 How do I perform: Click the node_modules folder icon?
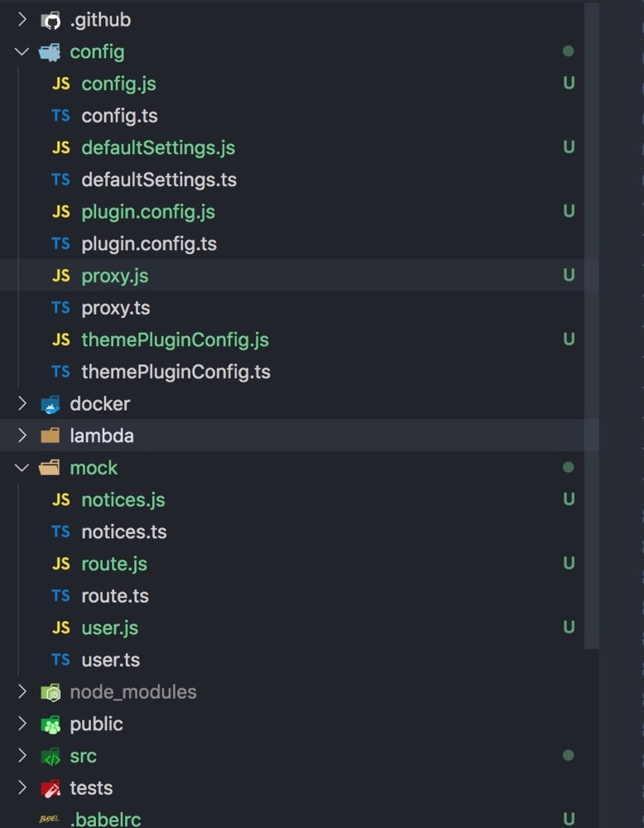pyautogui.click(x=50, y=692)
